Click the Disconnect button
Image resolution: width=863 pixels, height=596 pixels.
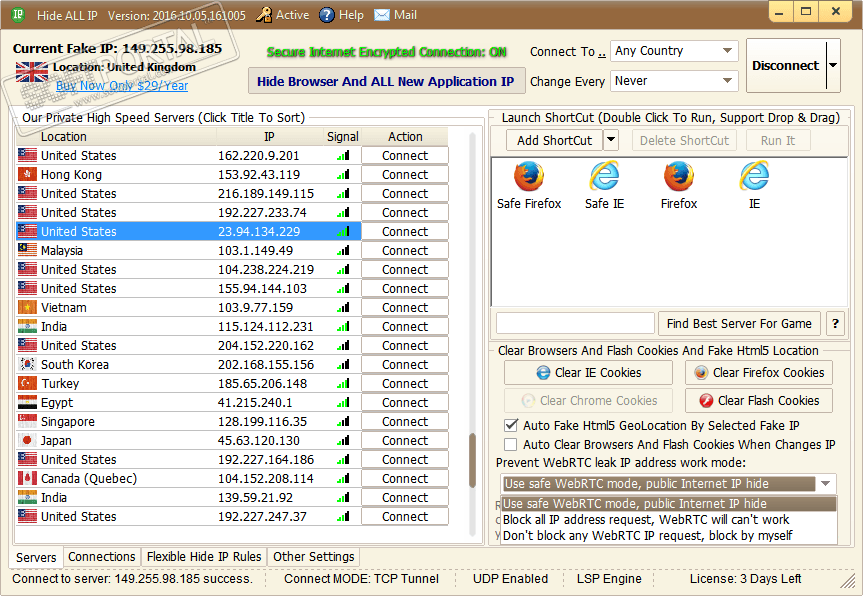tap(786, 65)
